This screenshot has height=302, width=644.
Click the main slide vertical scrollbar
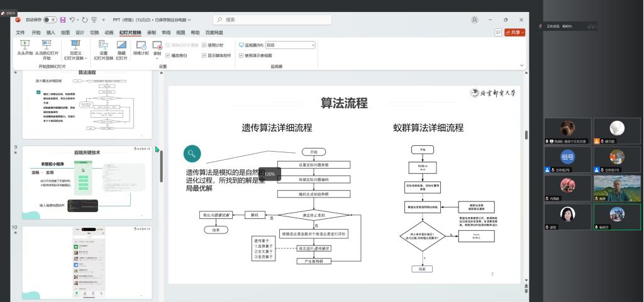(526, 135)
